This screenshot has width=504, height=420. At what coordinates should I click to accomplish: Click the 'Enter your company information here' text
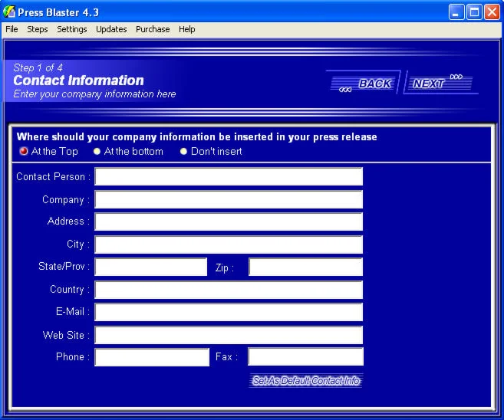94,94
